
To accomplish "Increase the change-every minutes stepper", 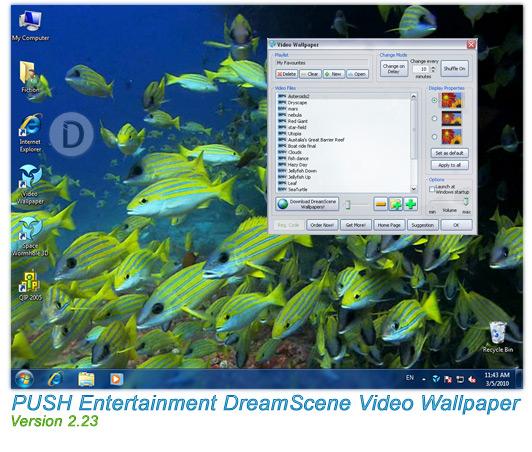I will tap(433, 67).
